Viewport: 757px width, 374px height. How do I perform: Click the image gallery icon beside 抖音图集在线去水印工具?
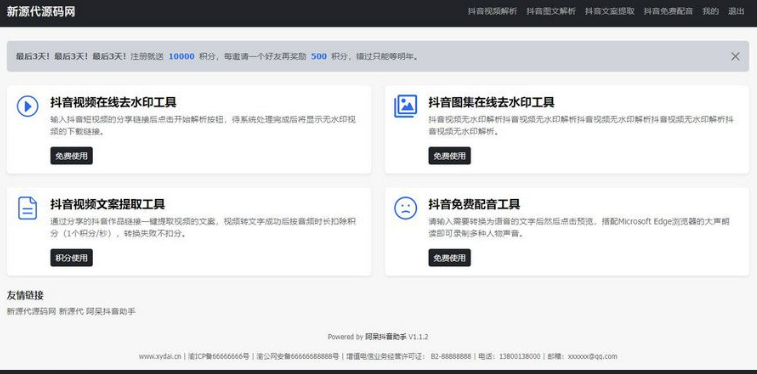[406, 106]
